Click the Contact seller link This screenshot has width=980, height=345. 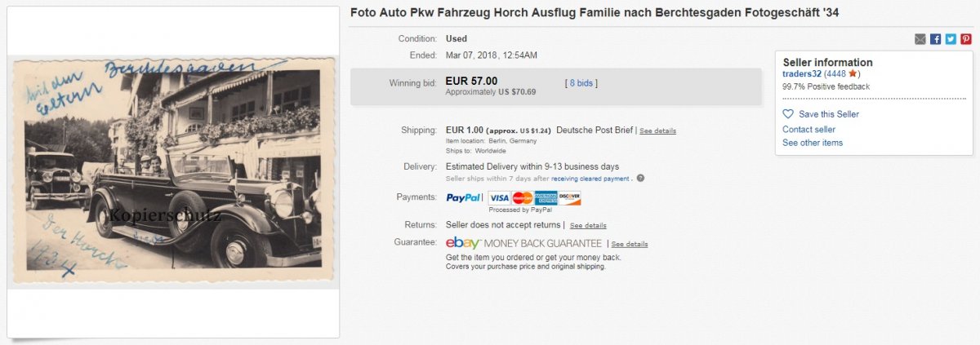coord(808,129)
